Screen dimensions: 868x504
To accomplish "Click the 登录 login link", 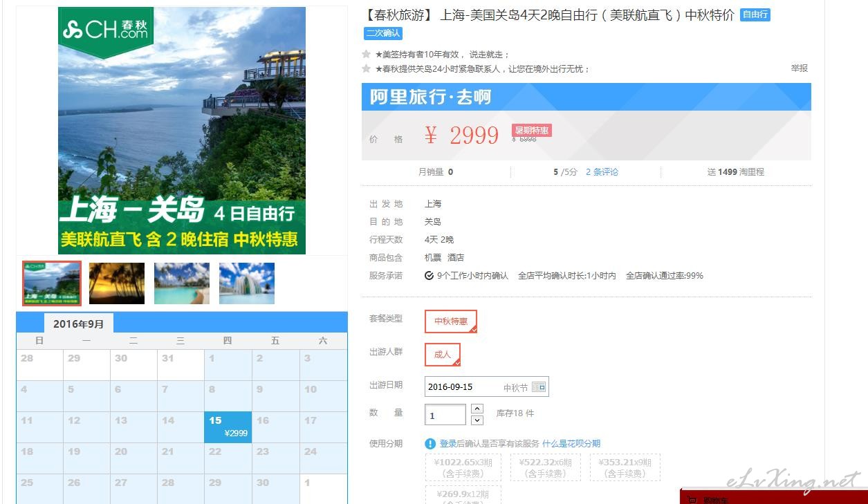I will coord(448,444).
